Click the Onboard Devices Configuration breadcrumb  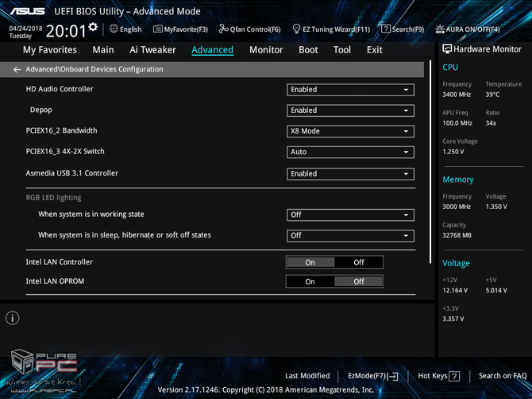click(94, 69)
